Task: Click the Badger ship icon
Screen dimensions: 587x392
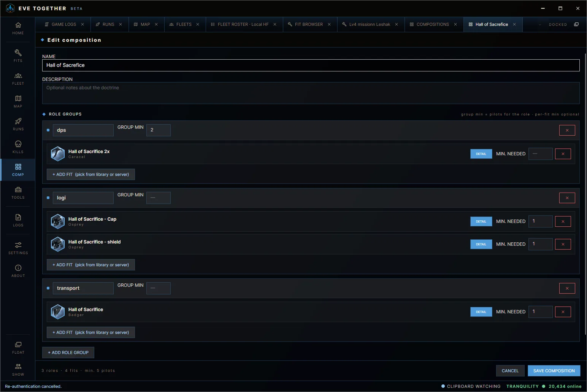Action: click(x=58, y=312)
